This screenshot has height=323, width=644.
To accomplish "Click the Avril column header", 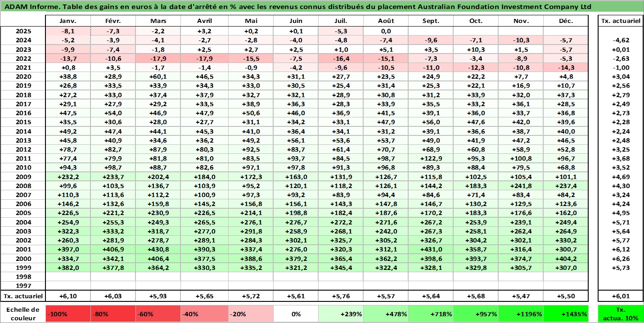I will click(205, 21).
